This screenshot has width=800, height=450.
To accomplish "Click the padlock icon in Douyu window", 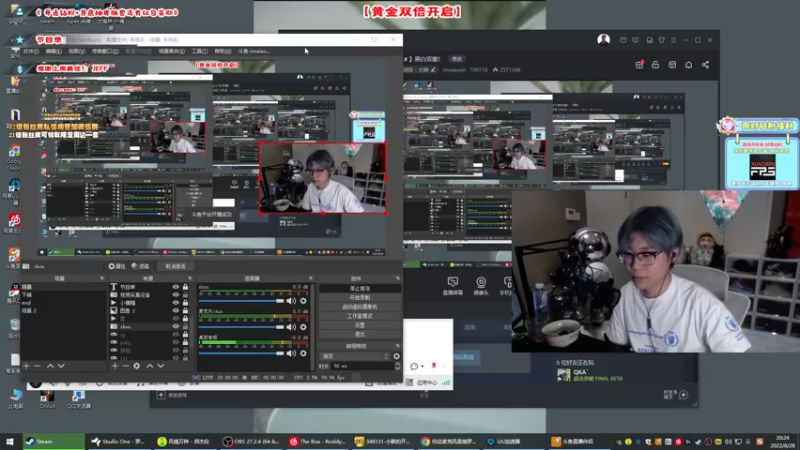I will 655,65.
